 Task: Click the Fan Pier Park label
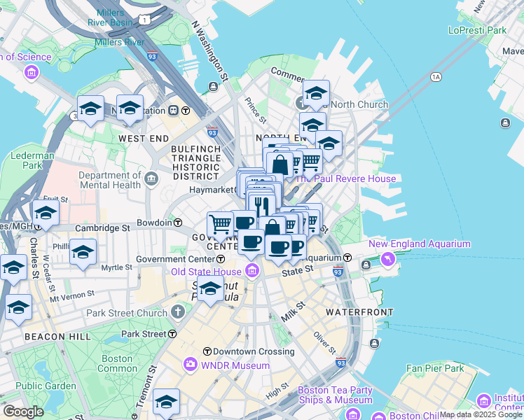(x=435, y=368)
